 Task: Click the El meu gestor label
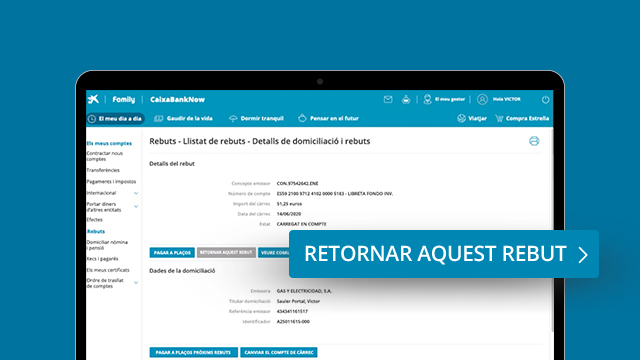point(450,99)
